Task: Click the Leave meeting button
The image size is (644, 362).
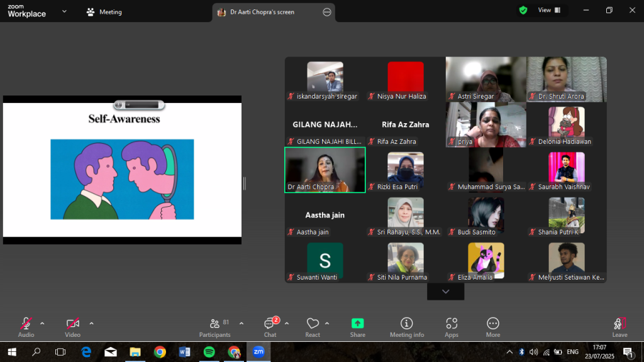Action: 619,326
